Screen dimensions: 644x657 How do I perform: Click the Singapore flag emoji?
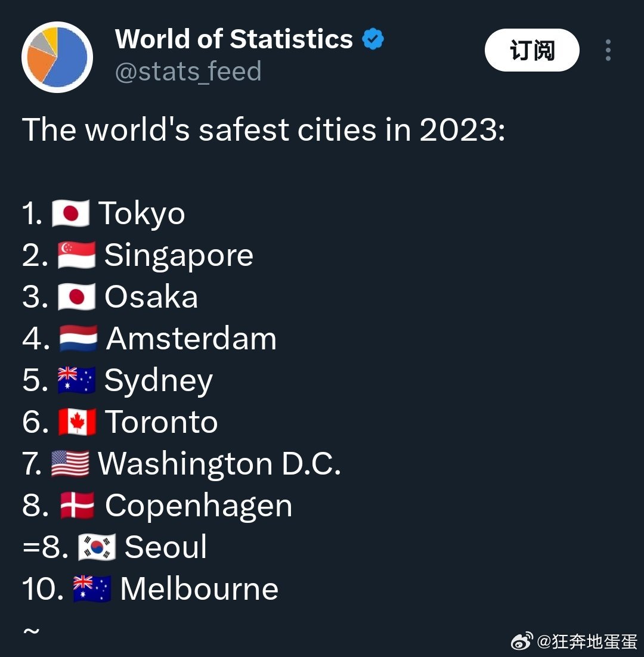click(76, 255)
